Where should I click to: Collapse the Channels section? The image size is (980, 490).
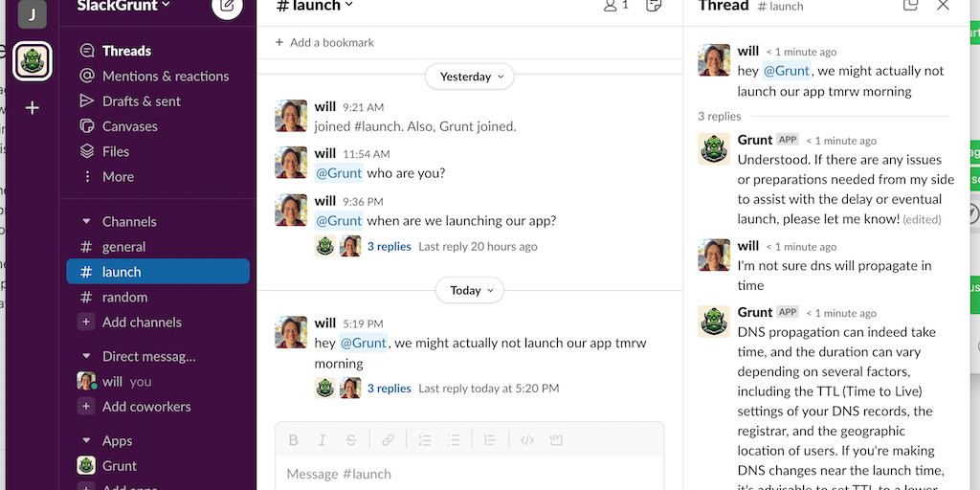[87, 221]
